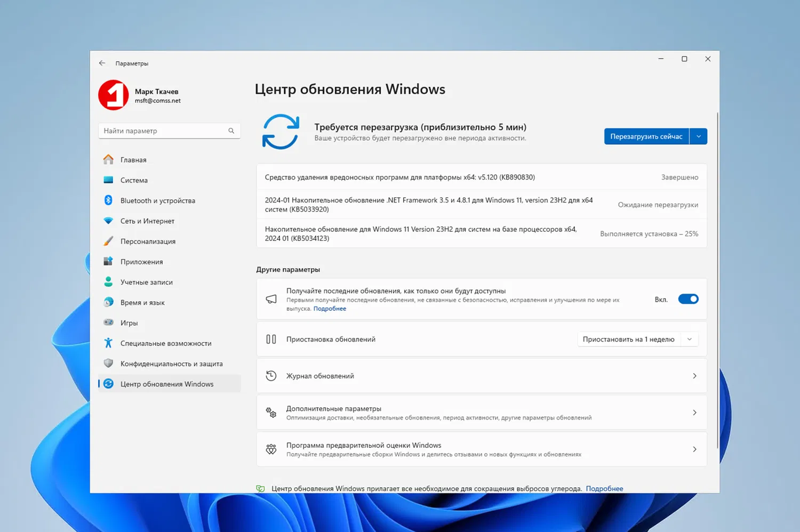This screenshot has width=800, height=532.
Task: Open Система settings section
Action: 170,180
